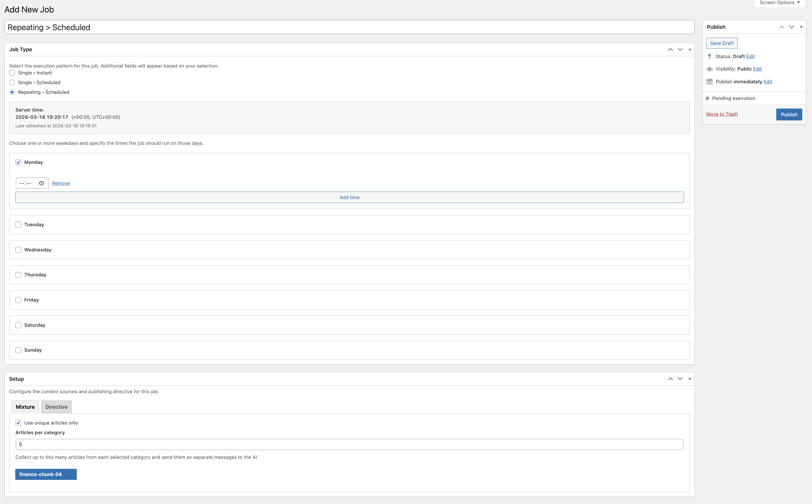Click the eye icon beside Visibility

coord(709,69)
